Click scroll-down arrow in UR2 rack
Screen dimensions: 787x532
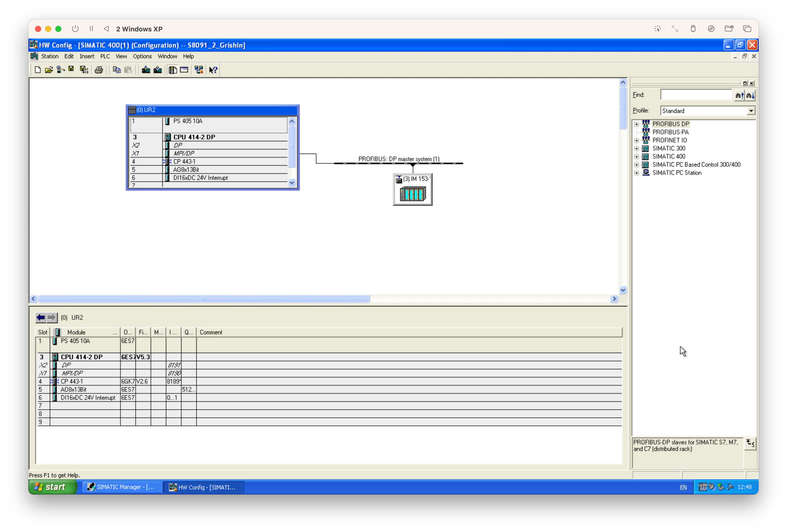click(292, 183)
